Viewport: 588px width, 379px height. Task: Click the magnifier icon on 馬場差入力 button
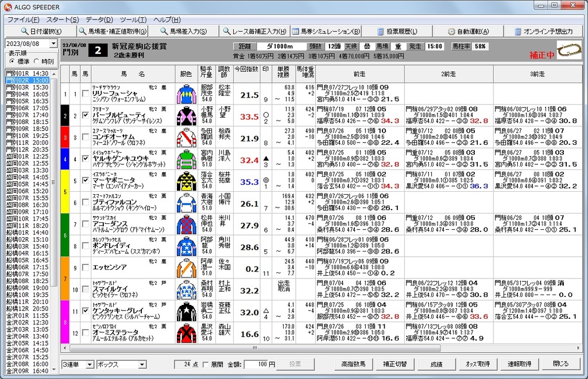tap(164, 31)
